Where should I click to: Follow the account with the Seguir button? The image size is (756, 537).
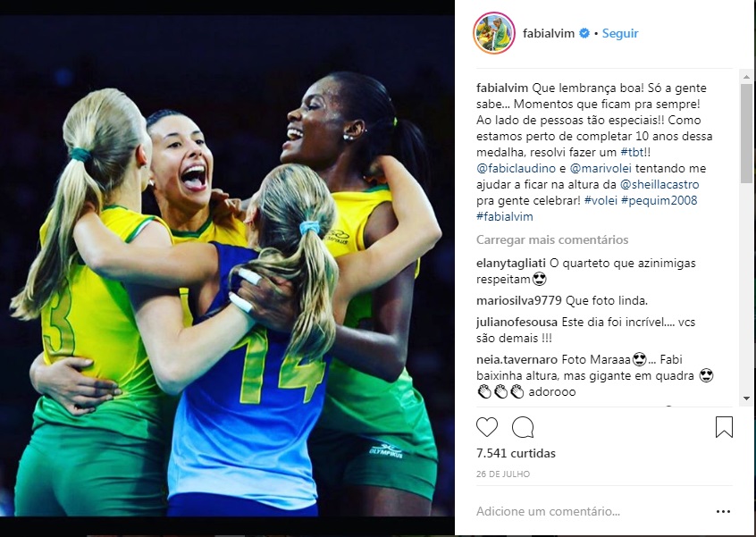620,33
